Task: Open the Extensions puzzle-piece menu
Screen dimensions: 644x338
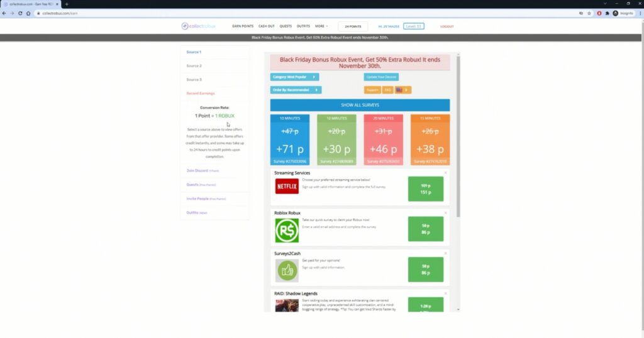Action: tap(607, 13)
